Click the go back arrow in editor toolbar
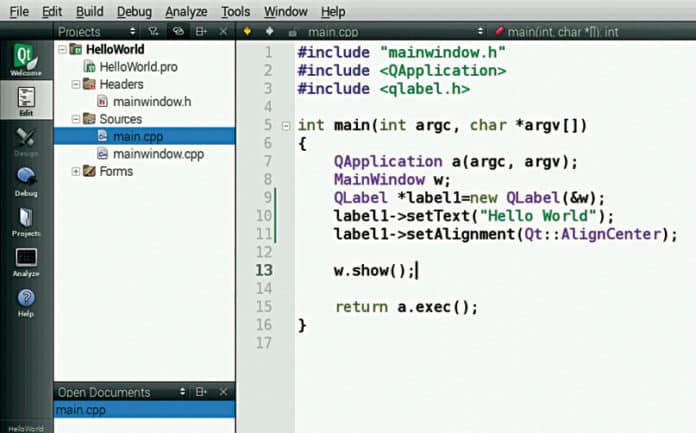 tap(247, 32)
